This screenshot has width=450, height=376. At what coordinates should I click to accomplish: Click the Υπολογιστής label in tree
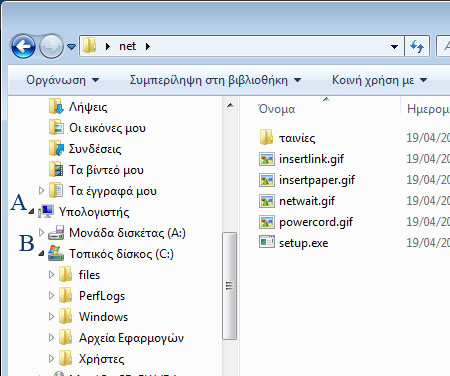(x=94, y=212)
